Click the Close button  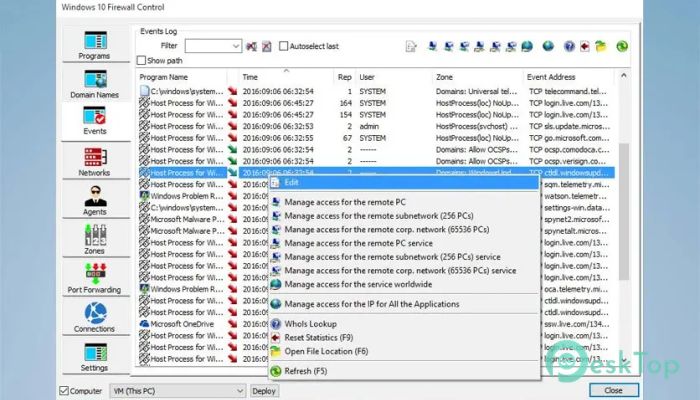point(613,391)
